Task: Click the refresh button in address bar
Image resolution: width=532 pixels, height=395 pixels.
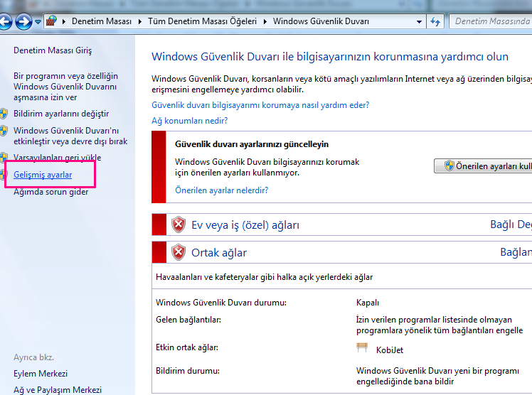Action: [435, 22]
